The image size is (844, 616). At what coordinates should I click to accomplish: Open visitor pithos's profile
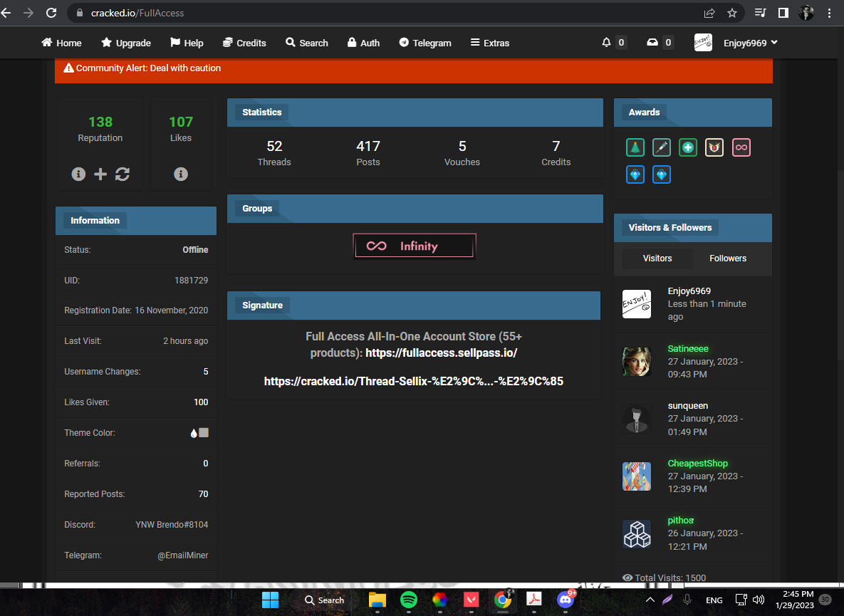click(x=680, y=521)
